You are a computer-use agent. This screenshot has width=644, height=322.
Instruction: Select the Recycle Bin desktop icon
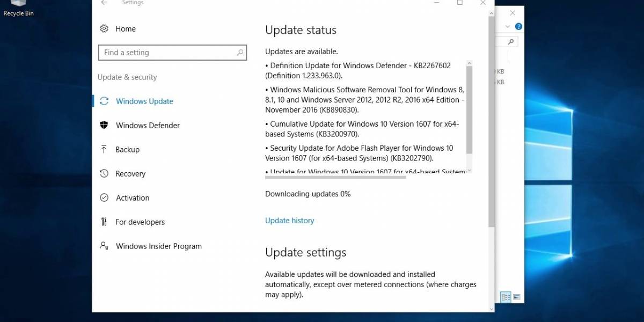coord(18,9)
